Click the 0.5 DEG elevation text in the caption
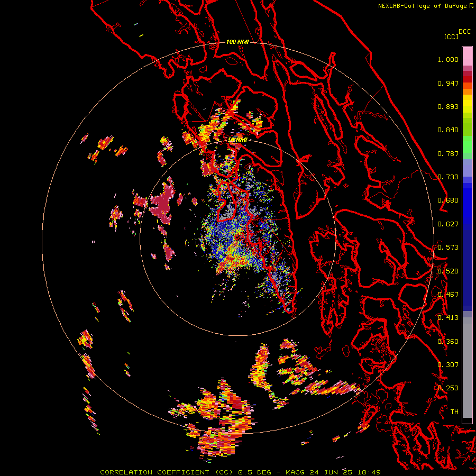Viewport: 476px width, 476px height. pos(254,472)
